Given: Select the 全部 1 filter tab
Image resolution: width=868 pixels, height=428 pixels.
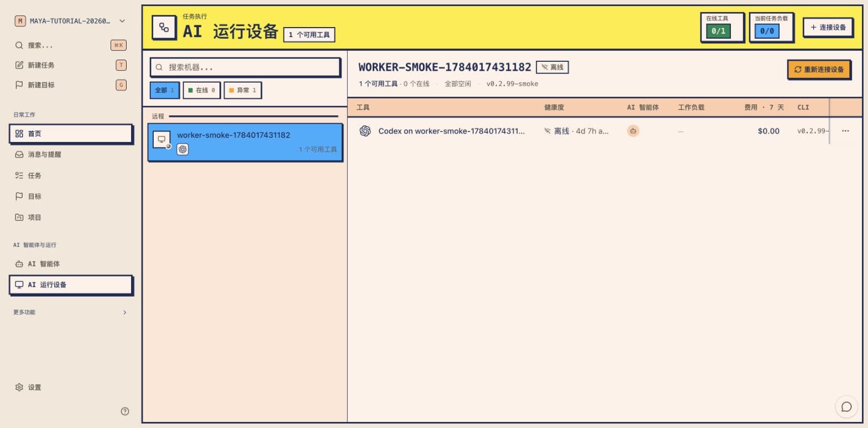Looking at the screenshot, I should point(165,90).
